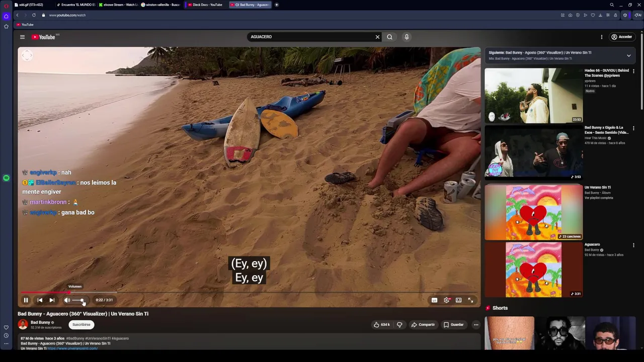
Task: Switch to theater mode view
Action: click(x=458, y=300)
